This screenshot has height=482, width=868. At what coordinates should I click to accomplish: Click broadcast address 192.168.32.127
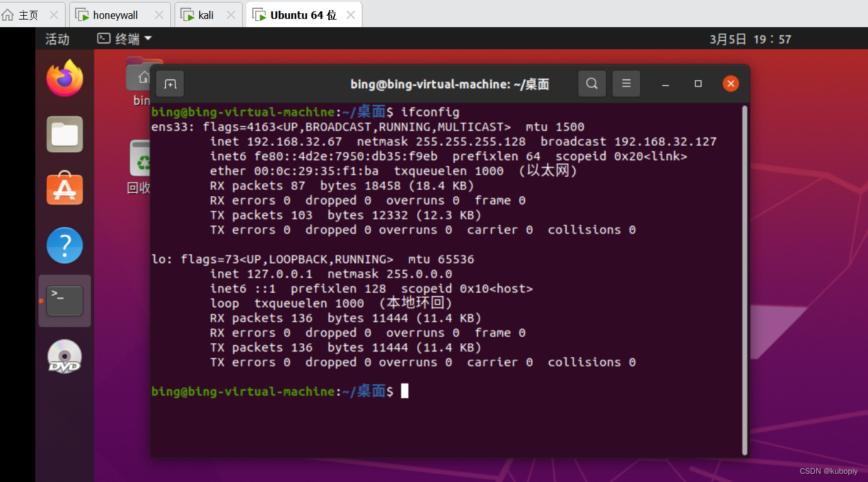pos(666,142)
